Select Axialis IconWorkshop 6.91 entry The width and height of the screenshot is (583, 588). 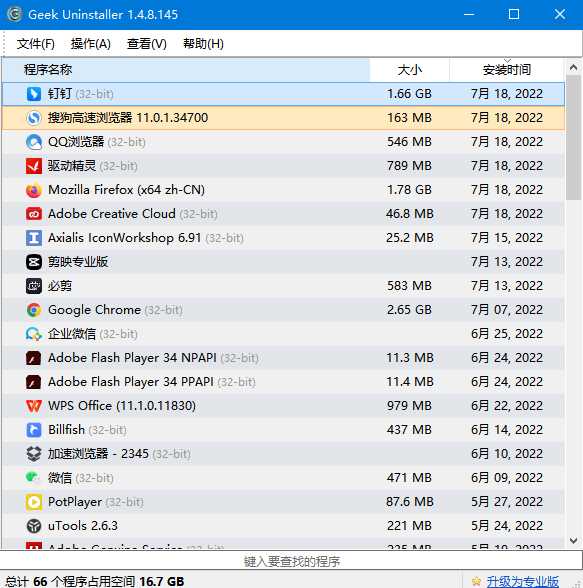(x=124, y=238)
